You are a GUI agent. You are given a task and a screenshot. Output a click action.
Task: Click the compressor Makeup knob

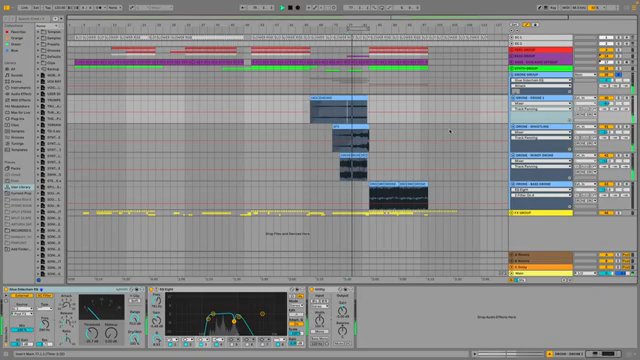coord(111,333)
